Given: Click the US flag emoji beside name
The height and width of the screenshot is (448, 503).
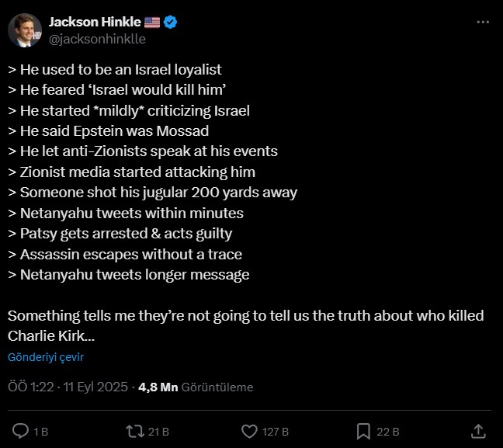Looking at the screenshot, I should [x=151, y=23].
